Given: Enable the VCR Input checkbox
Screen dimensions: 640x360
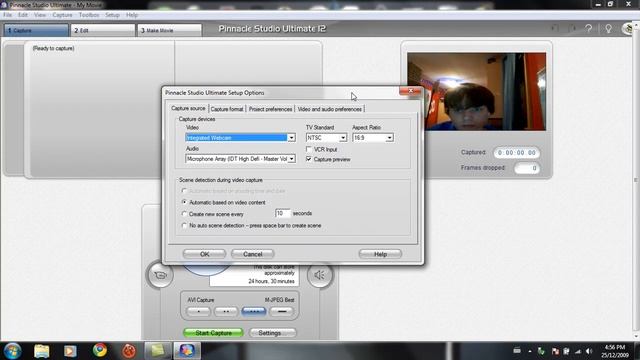Looking at the screenshot, I should pos(309,149).
